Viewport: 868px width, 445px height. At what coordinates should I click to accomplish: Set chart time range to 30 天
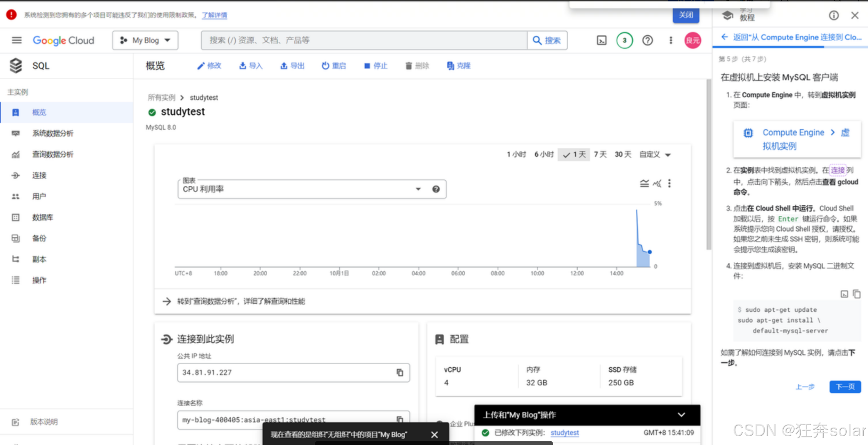click(x=623, y=154)
